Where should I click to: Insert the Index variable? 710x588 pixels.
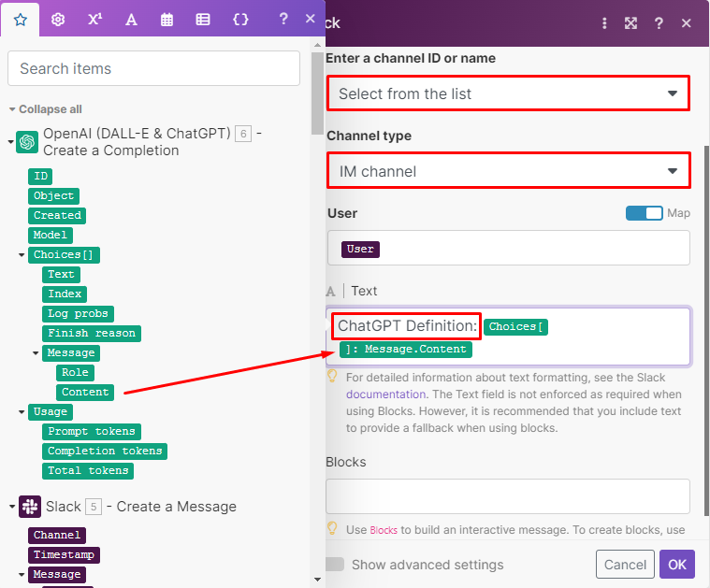click(65, 294)
